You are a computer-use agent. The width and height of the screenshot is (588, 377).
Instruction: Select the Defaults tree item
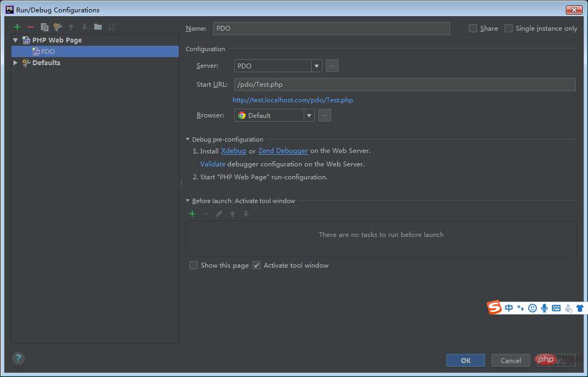pyautogui.click(x=46, y=62)
